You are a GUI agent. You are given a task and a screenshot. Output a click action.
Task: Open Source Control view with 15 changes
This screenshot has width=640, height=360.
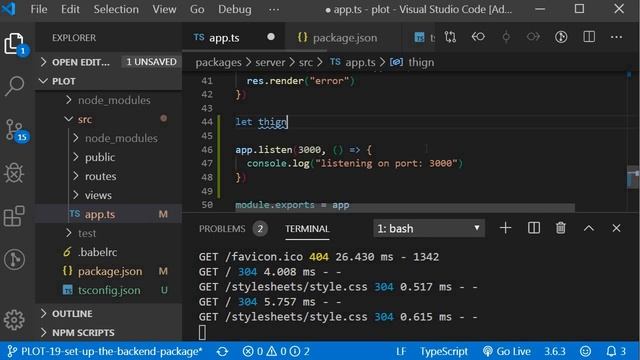pos(16,131)
